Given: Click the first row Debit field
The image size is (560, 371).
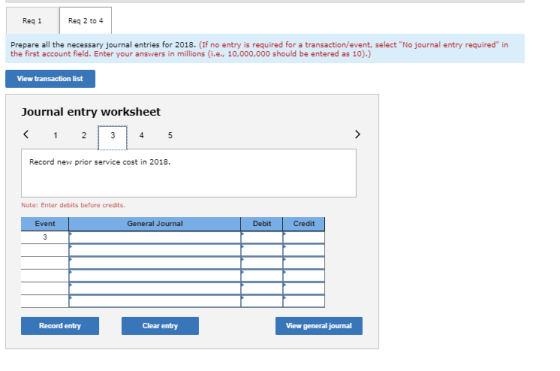Looking at the screenshot, I should (x=262, y=237).
